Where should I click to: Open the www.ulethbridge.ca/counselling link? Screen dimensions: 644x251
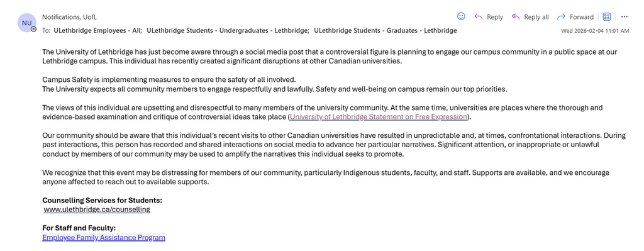coord(97,209)
